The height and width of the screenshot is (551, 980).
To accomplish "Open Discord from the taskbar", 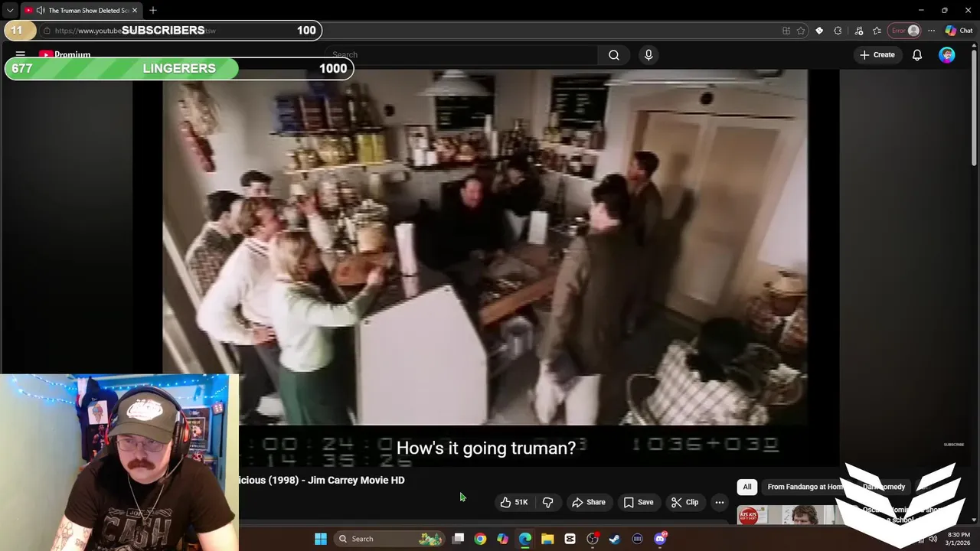I will coord(660,539).
